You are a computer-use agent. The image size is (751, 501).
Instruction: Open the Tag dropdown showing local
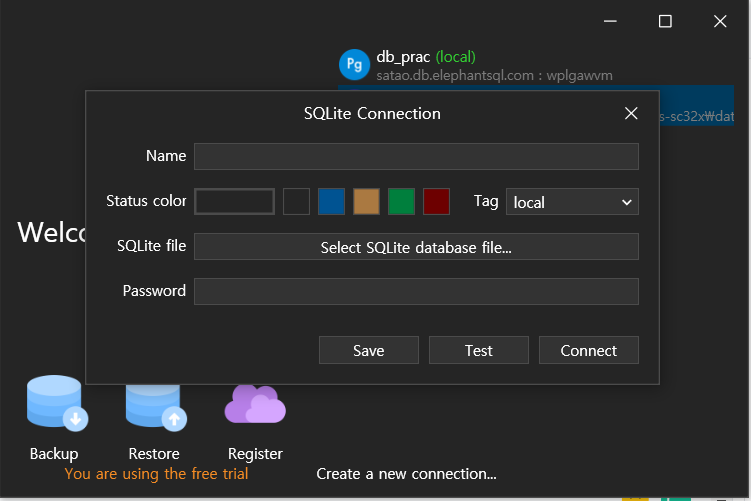click(x=572, y=202)
